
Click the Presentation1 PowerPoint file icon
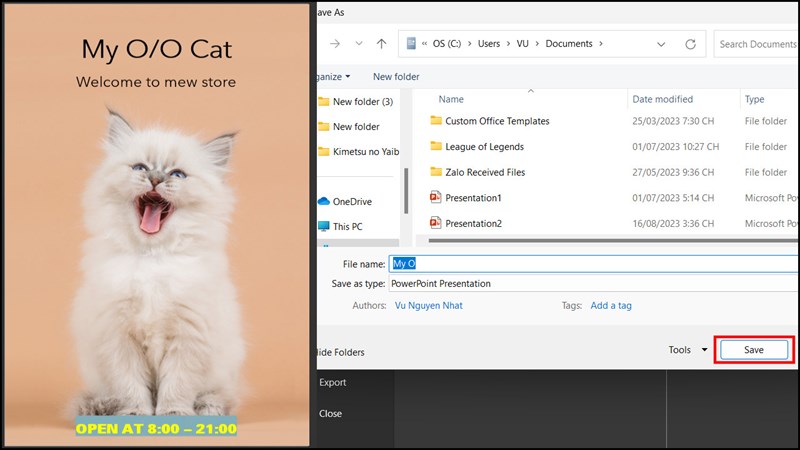tap(435, 197)
